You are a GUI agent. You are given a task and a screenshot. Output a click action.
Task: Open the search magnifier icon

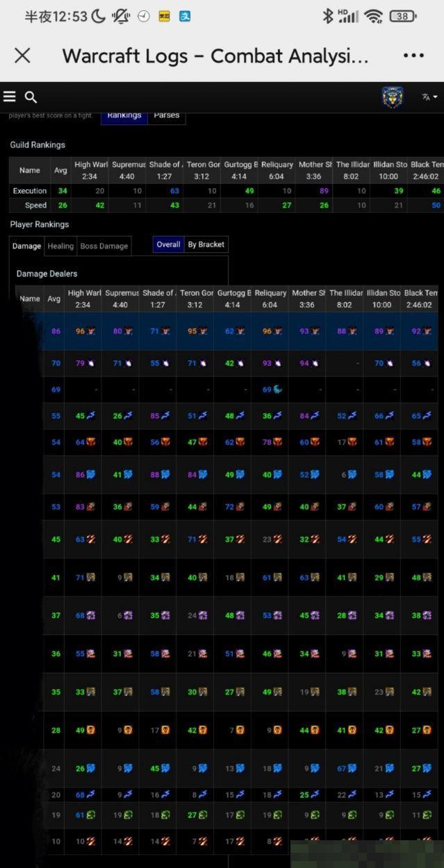[31, 97]
